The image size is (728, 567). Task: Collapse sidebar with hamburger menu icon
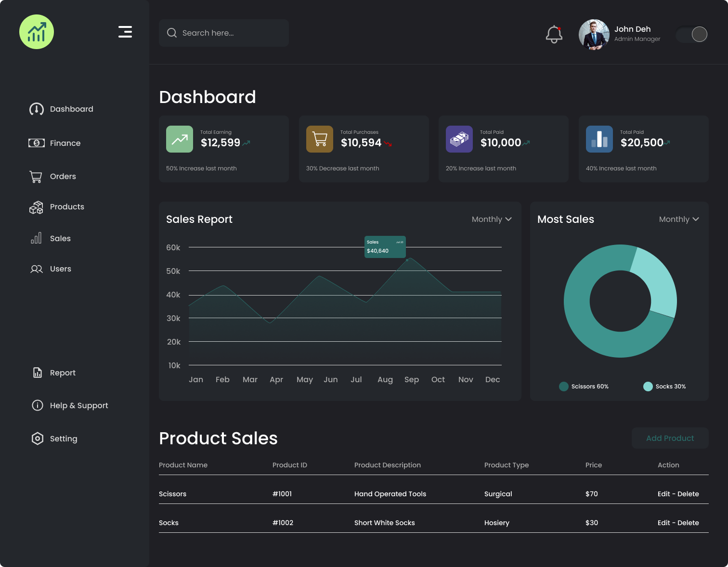click(125, 32)
